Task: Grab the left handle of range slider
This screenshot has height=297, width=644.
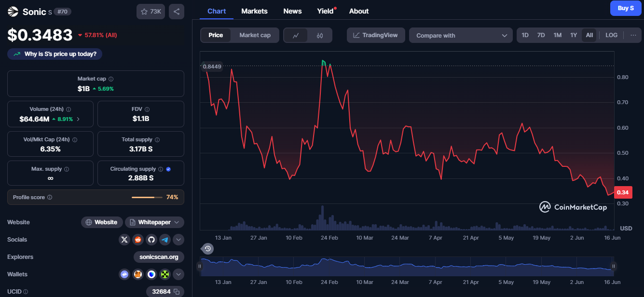Action: tap(199, 266)
